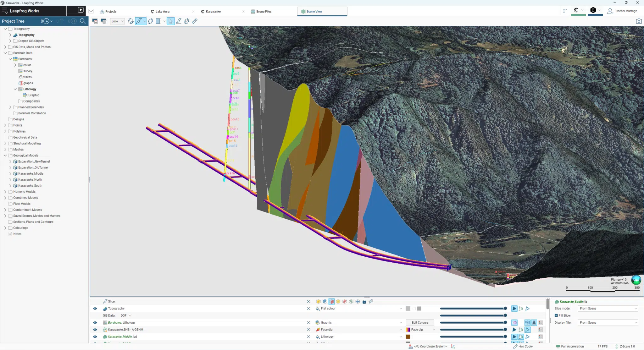Click the brown Lithology colour swatch
The width and height of the screenshot is (644, 350).
click(408, 337)
